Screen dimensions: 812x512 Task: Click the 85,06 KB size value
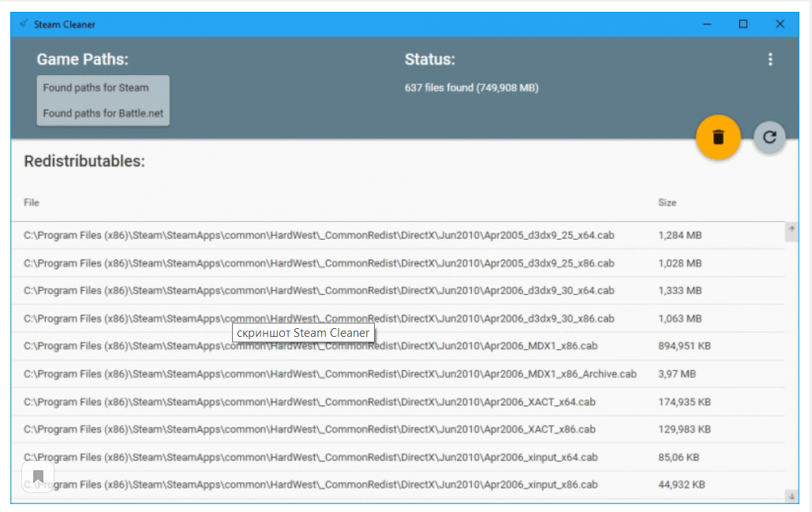pyautogui.click(x=679, y=457)
